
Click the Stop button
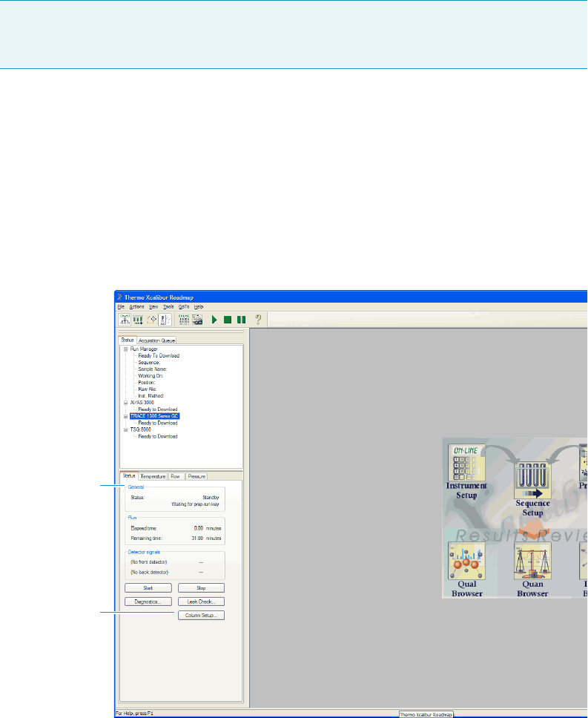(202, 588)
